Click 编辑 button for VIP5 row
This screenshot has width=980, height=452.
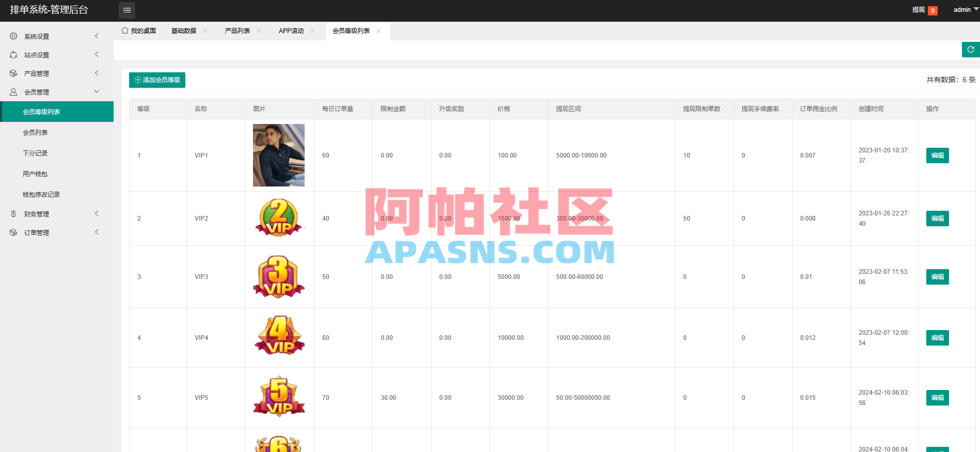click(938, 398)
